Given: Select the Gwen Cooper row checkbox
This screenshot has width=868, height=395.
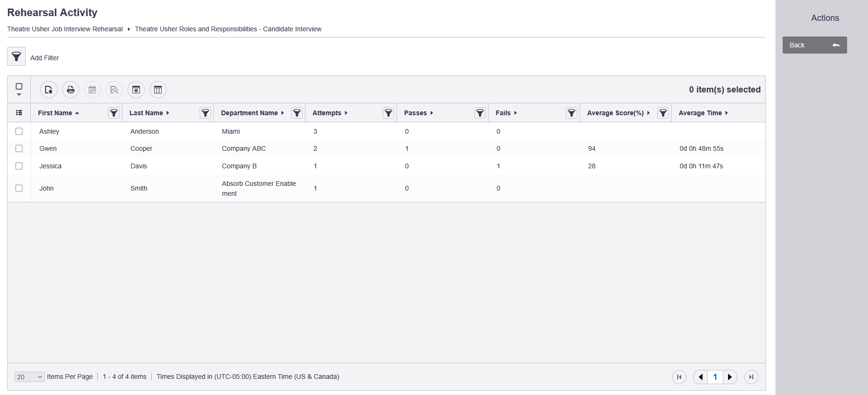Looking at the screenshot, I should pos(19,148).
